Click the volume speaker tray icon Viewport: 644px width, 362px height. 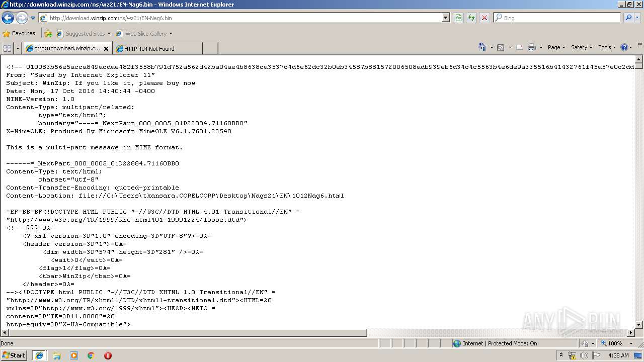click(584, 355)
